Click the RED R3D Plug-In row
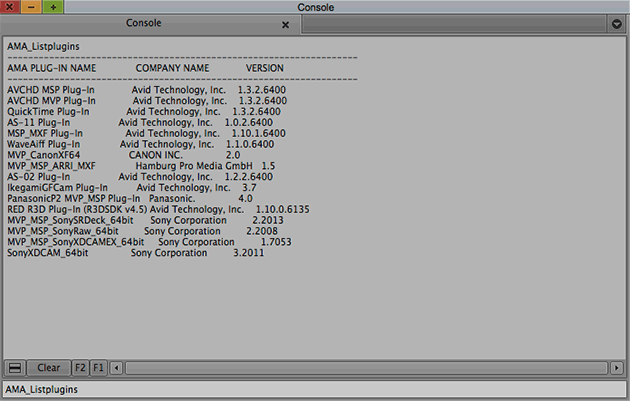The width and height of the screenshot is (630, 401). click(158, 209)
